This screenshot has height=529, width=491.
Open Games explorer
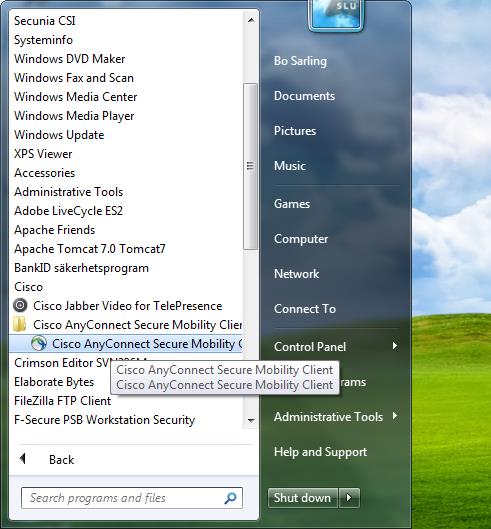tap(292, 204)
